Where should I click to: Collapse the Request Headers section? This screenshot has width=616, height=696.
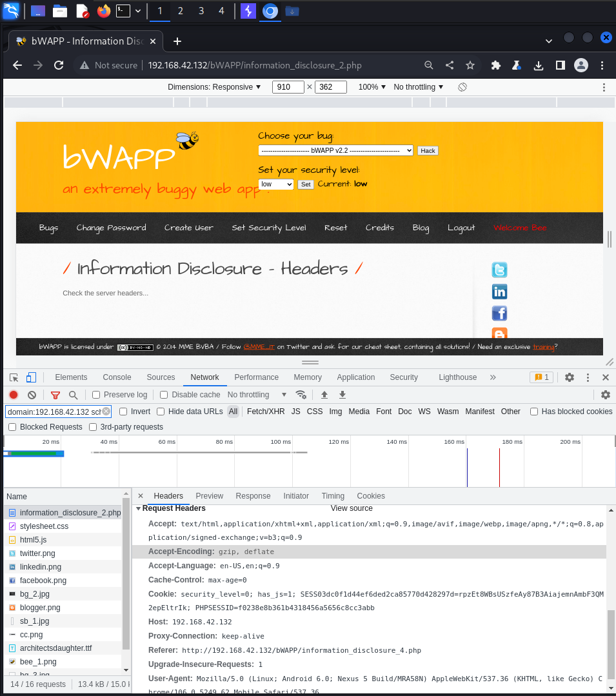pyautogui.click(x=139, y=508)
